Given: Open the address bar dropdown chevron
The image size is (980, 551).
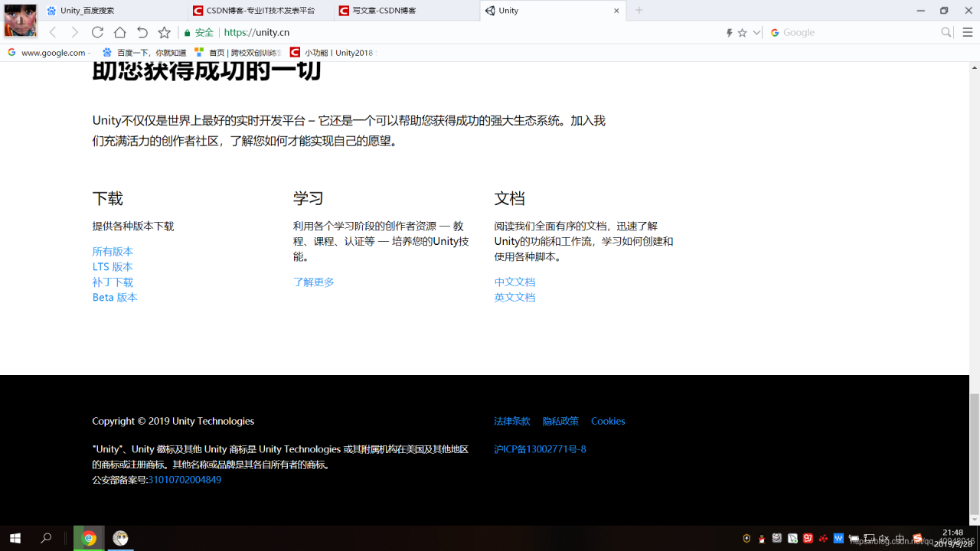Looking at the screenshot, I should (x=756, y=32).
